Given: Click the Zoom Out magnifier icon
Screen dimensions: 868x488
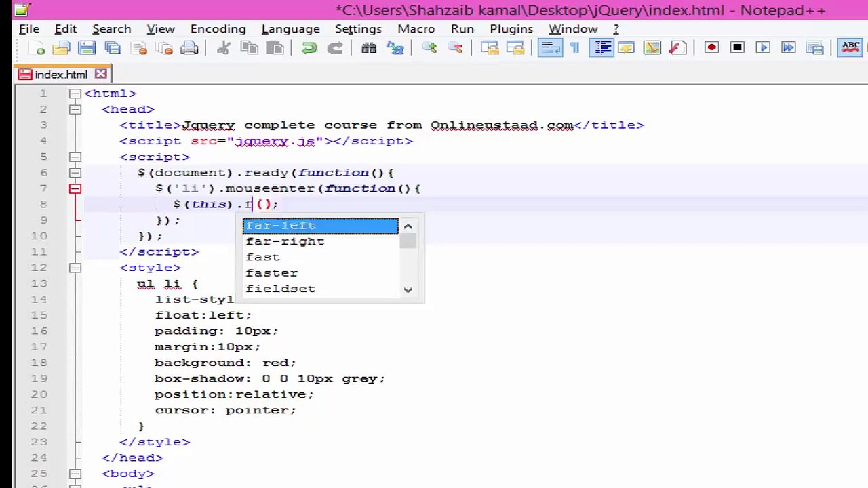Looking at the screenshot, I should [455, 47].
